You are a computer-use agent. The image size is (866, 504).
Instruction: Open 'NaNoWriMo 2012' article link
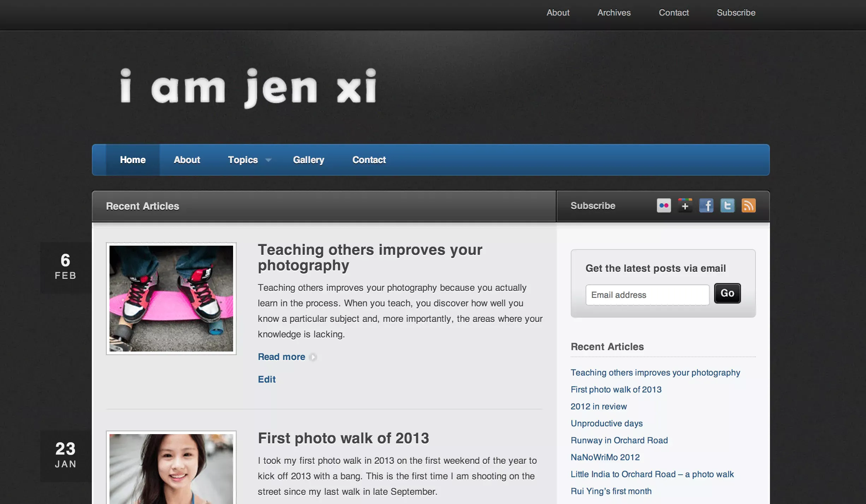605,457
